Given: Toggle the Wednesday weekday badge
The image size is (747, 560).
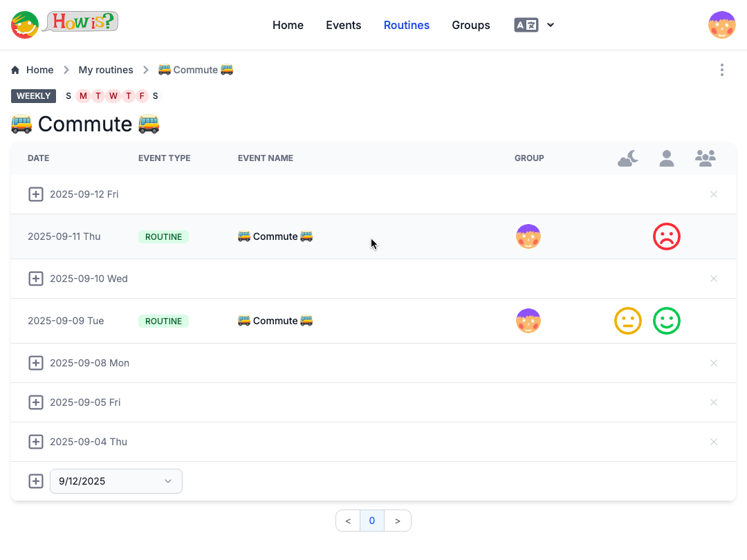Looking at the screenshot, I should click(x=113, y=96).
